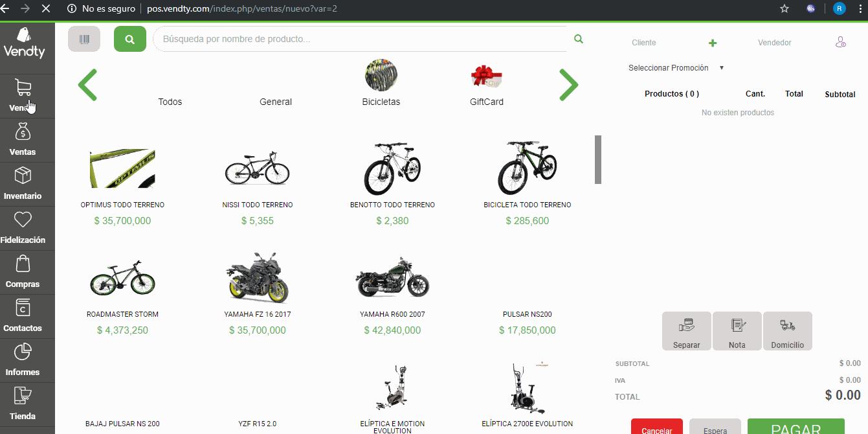868x434 pixels.
Task: Select Elíptica E Motion Evolution product image
Action: (x=393, y=389)
